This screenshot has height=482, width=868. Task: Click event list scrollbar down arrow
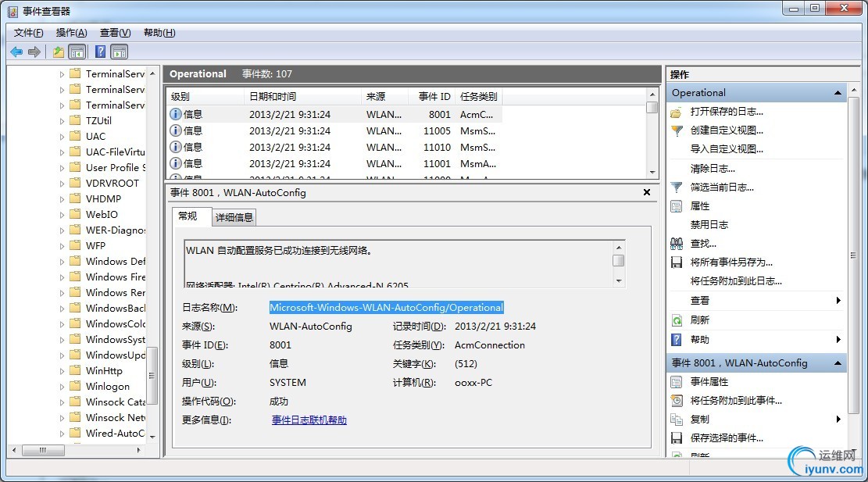[652, 172]
